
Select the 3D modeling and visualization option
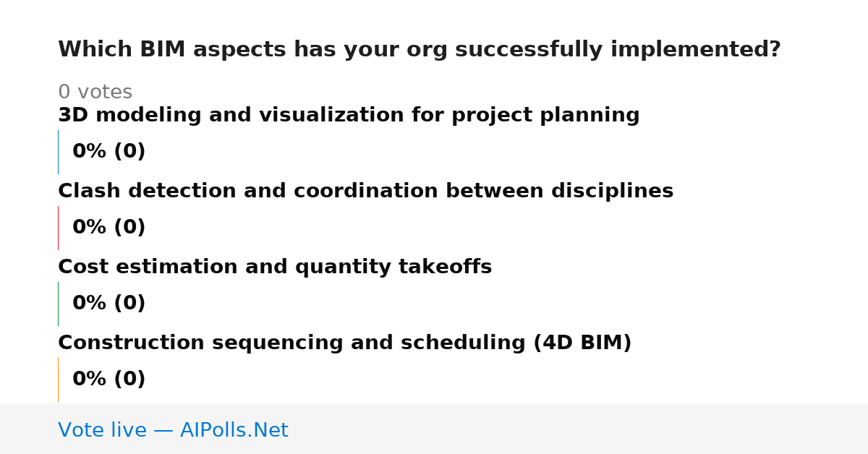[349, 116]
